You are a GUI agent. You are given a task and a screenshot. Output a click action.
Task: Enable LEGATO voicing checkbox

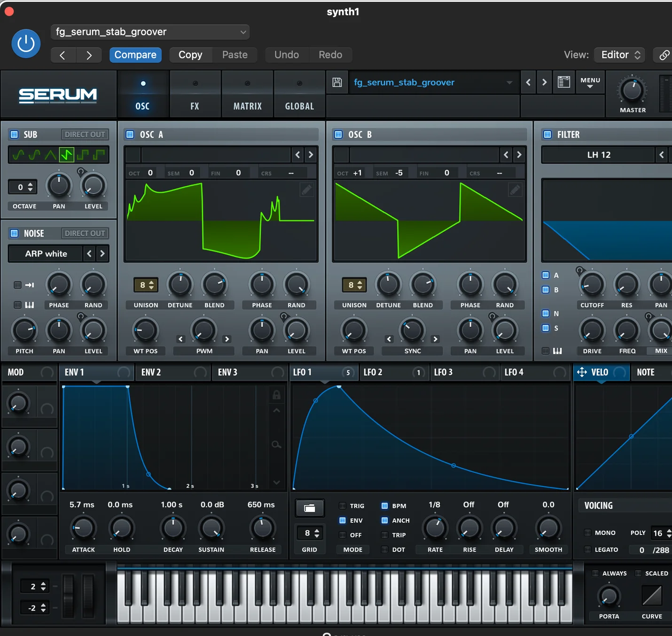[x=587, y=549]
